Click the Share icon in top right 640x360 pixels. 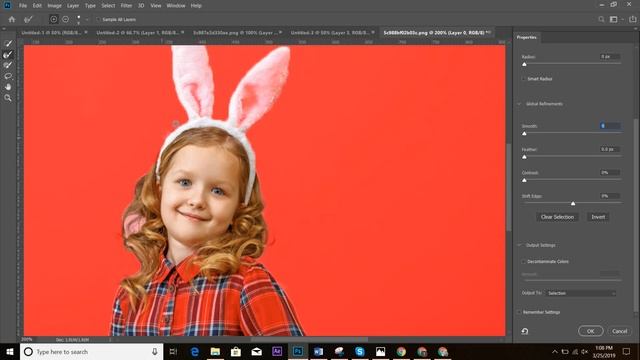(x=633, y=19)
